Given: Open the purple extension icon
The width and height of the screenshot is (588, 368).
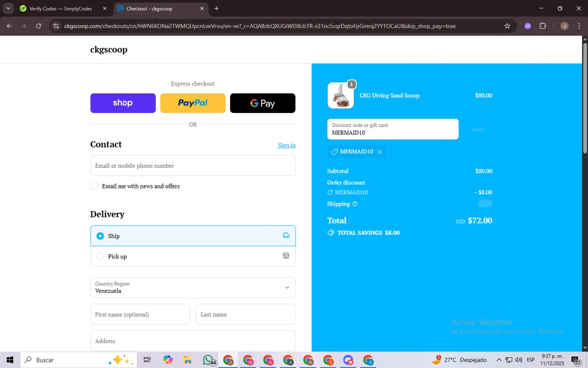Looking at the screenshot, I should coord(528,26).
